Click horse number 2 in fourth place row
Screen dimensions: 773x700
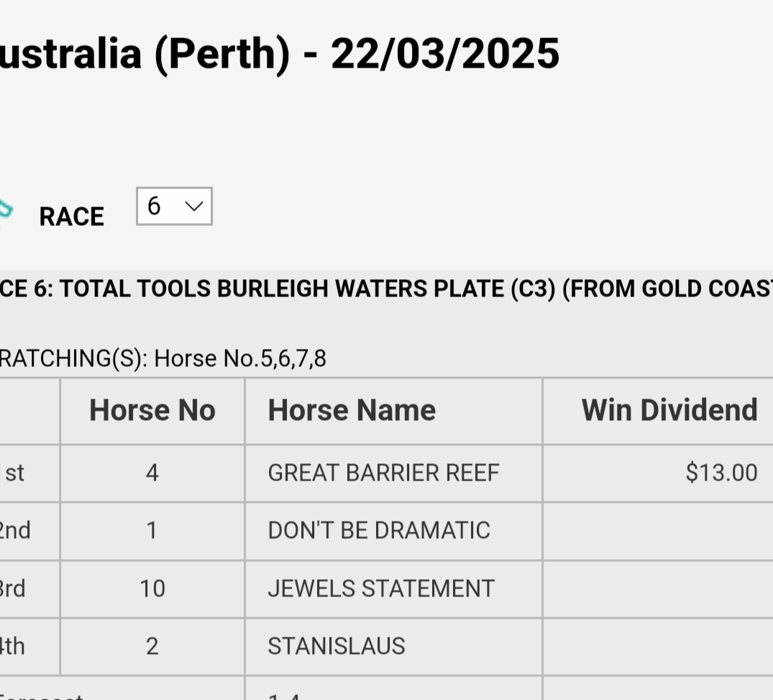click(152, 647)
